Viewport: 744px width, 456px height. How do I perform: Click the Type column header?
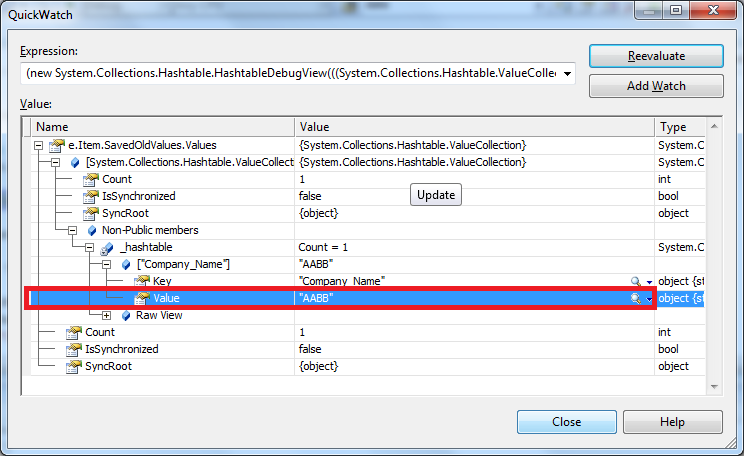[680, 127]
